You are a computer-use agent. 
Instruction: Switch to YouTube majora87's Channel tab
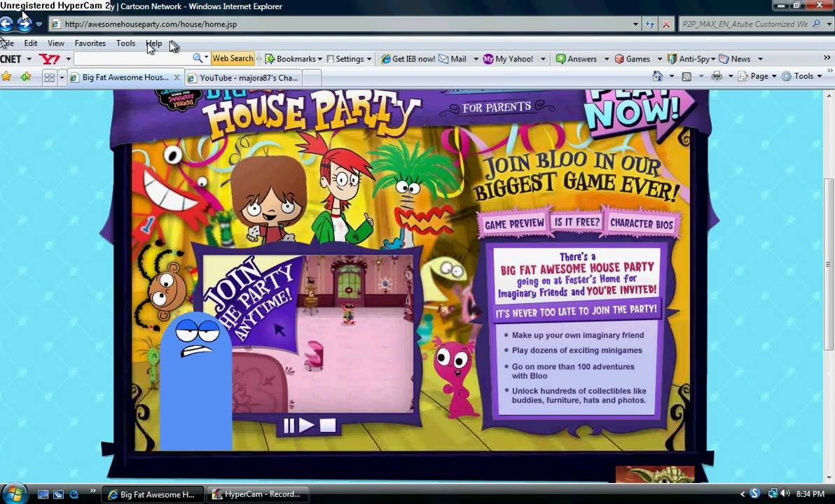coord(244,78)
